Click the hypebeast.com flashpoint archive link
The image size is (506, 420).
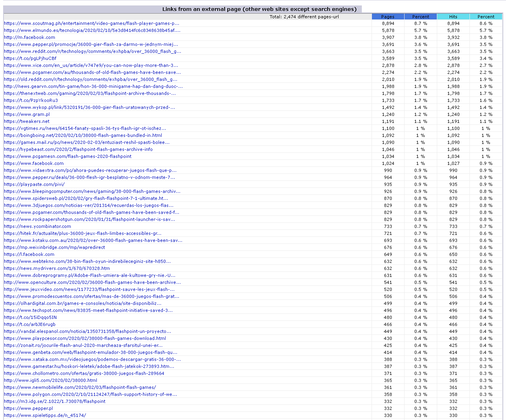(x=78, y=149)
